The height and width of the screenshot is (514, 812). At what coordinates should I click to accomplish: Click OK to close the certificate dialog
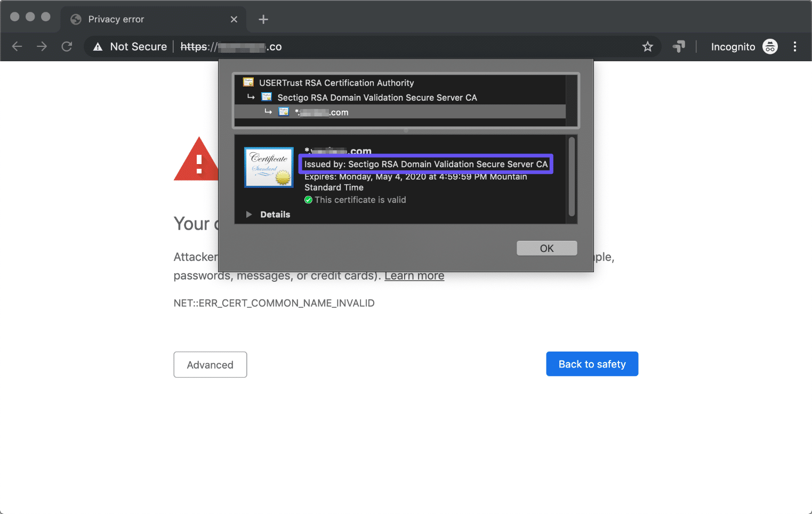[x=546, y=248]
